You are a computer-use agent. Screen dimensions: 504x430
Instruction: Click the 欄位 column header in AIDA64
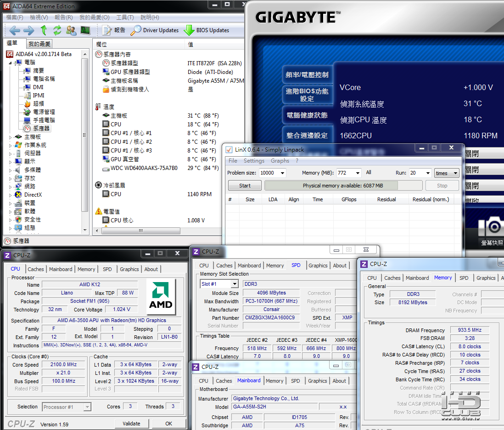pyautogui.click(x=139, y=45)
